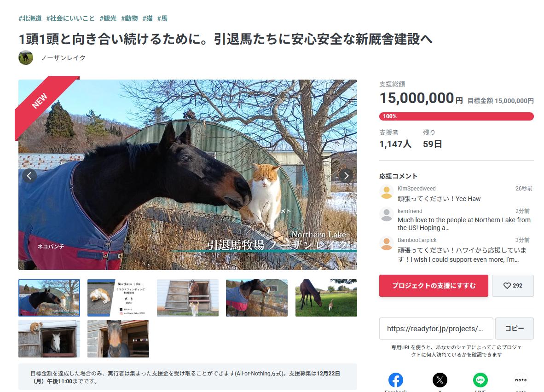Open the #猫 hashtag
The height and width of the screenshot is (392, 544).
click(147, 18)
